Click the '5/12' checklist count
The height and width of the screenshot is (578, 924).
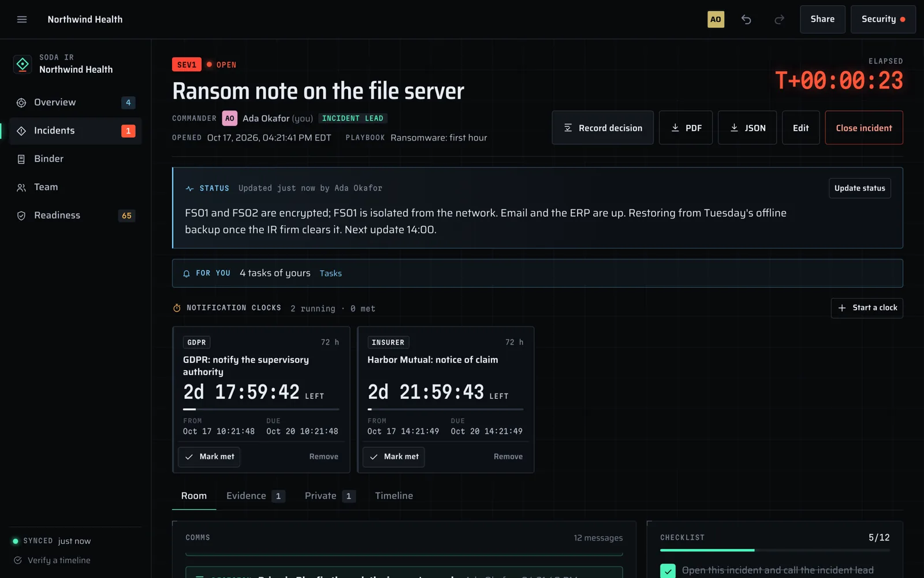[x=879, y=538]
